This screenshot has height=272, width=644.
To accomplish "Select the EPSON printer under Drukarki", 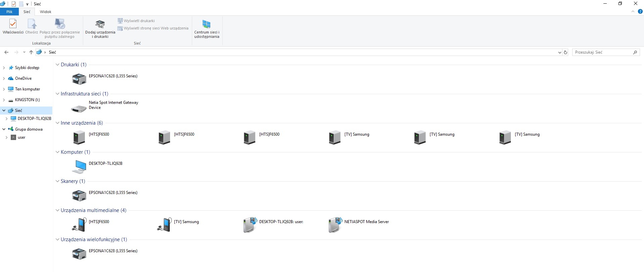I will [105, 79].
